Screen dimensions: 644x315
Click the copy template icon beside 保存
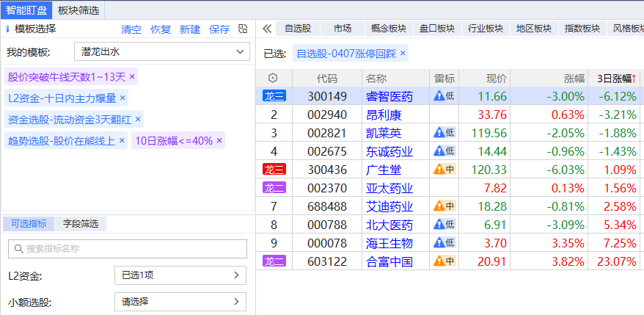coord(243,29)
